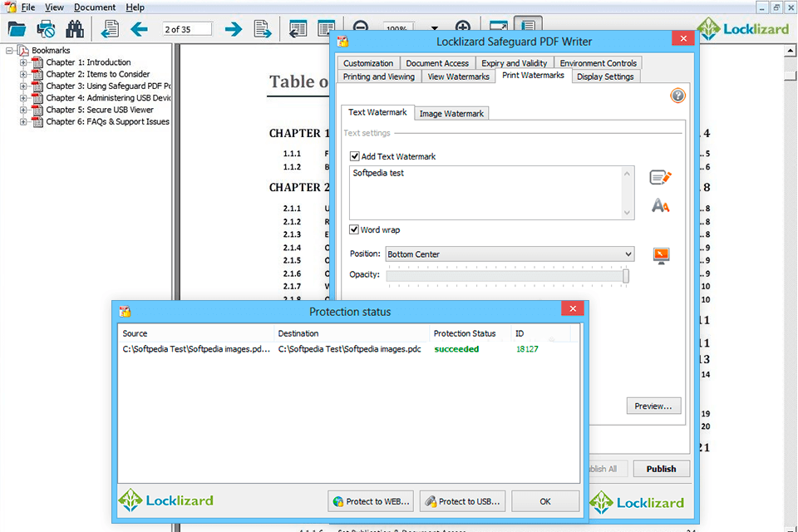Click Locklizard logo at bottom of PDF Writer
The width and height of the screenshot is (798, 532).
point(637,502)
